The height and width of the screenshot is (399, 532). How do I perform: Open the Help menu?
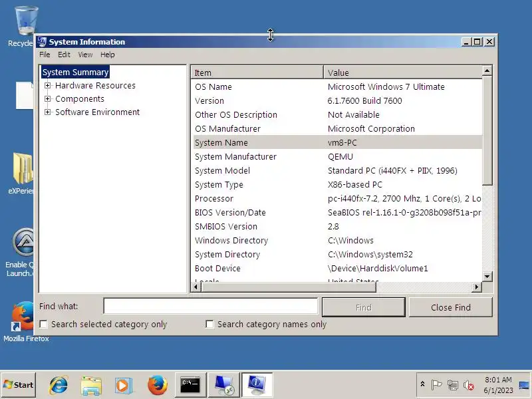point(107,55)
